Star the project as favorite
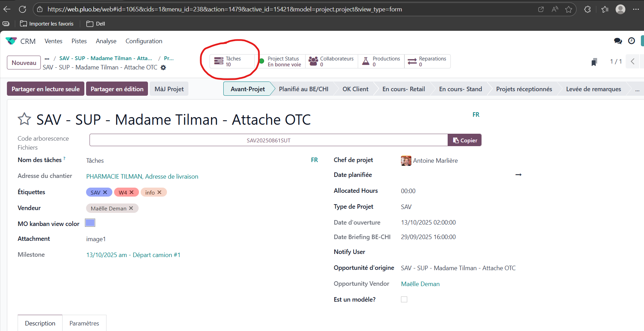 tap(24, 119)
